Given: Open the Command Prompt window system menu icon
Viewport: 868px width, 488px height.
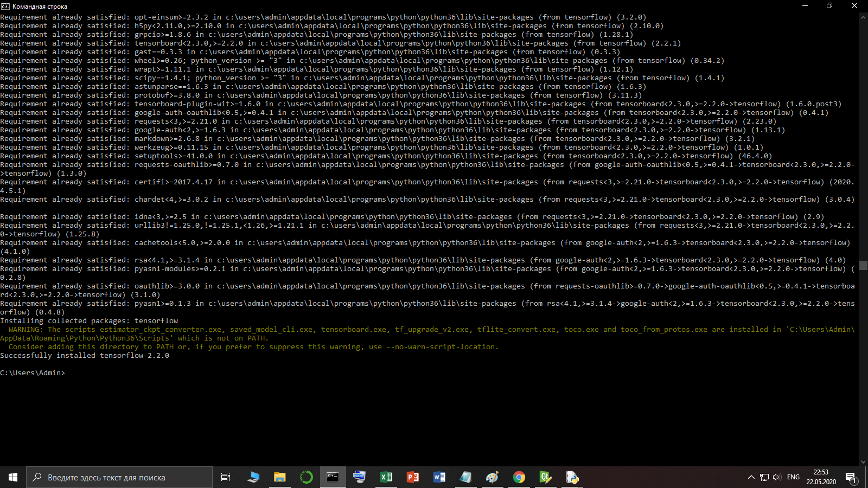Looking at the screenshot, I should [5, 6].
